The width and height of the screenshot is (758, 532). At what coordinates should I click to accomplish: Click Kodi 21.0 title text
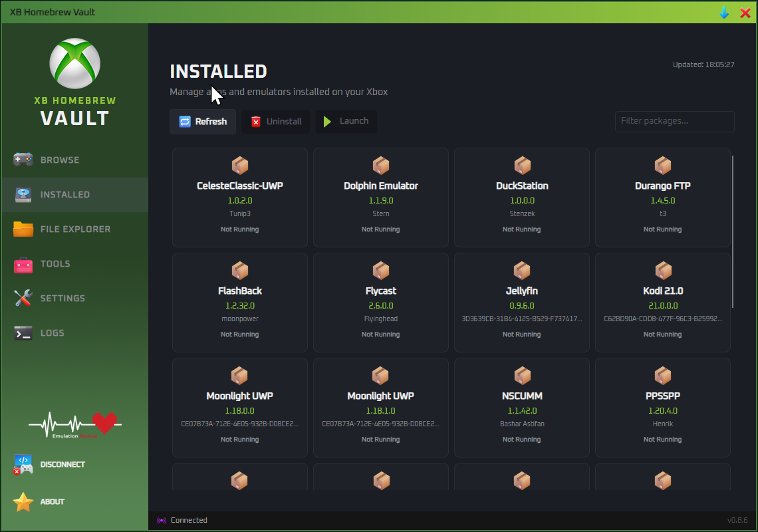pyautogui.click(x=663, y=291)
